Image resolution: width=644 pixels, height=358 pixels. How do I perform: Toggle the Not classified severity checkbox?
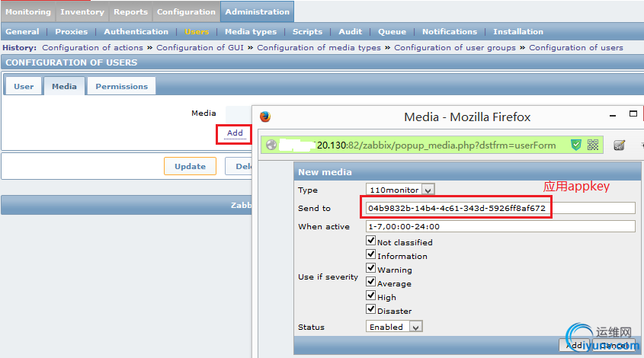[371, 240]
